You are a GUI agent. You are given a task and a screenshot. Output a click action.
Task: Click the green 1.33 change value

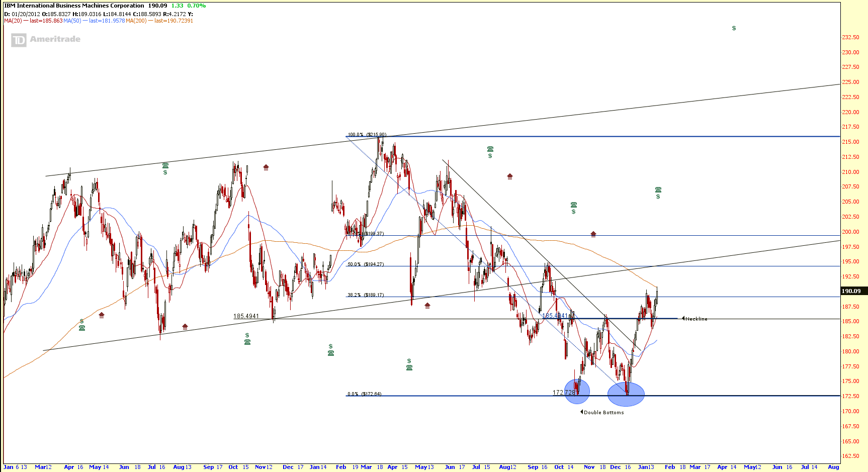(177, 6)
